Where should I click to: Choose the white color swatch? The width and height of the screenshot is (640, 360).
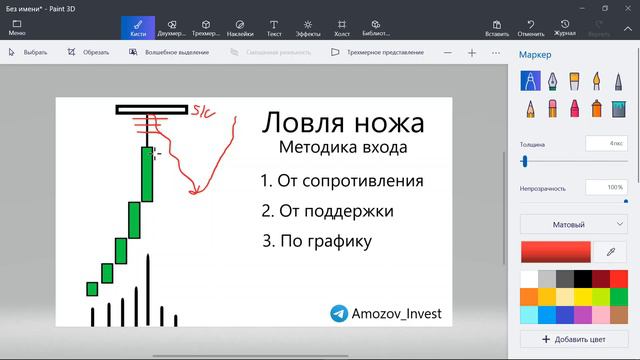click(x=529, y=279)
